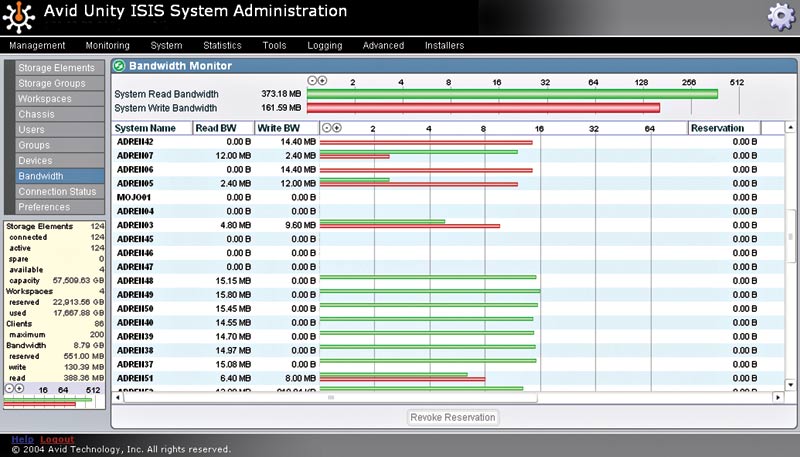Zoom out the client bandwidth table scale
The height and width of the screenshot is (457, 800).
(x=327, y=128)
